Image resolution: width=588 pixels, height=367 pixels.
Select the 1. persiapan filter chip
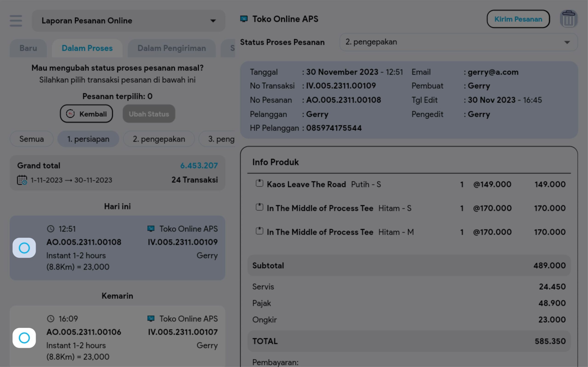(88, 139)
